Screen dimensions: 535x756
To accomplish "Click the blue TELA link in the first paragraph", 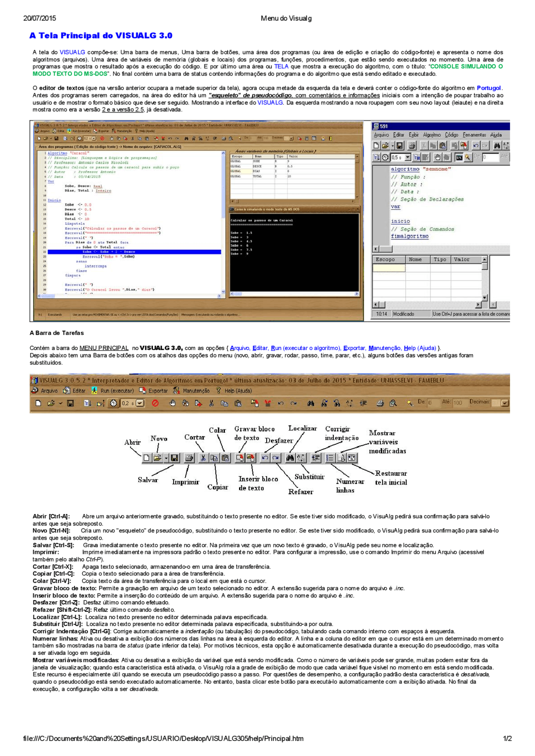I will click(x=281, y=66).
